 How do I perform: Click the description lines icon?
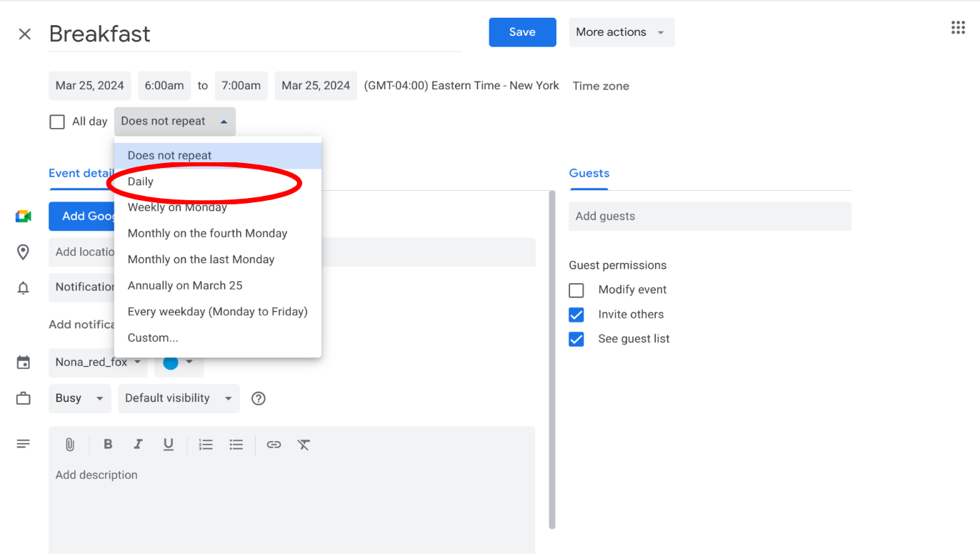tap(23, 444)
